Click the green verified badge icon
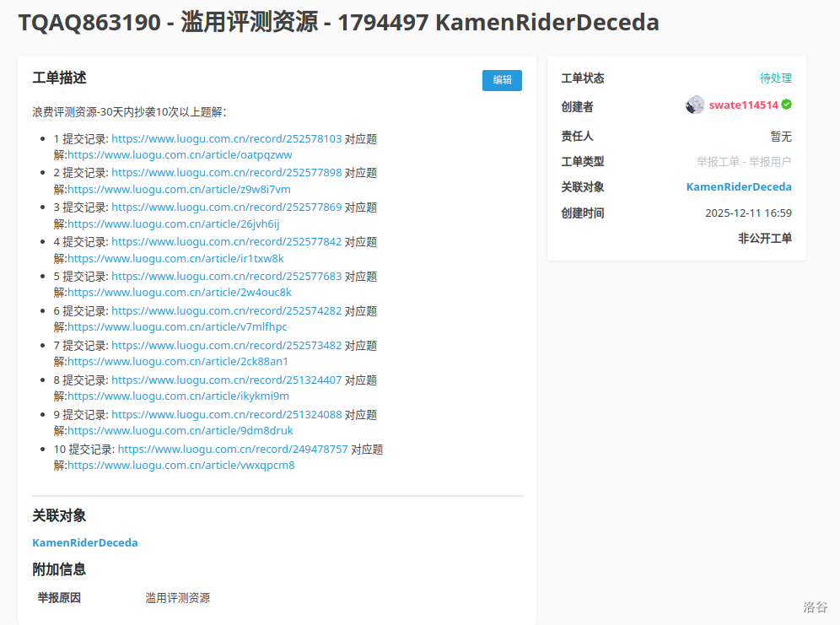The height and width of the screenshot is (625, 840). [x=786, y=105]
